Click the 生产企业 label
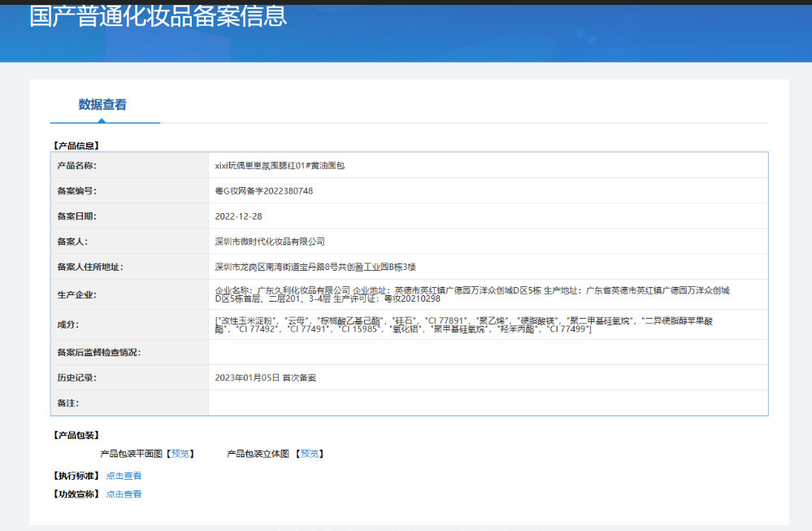812x531 pixels. (x=76, y=294)
